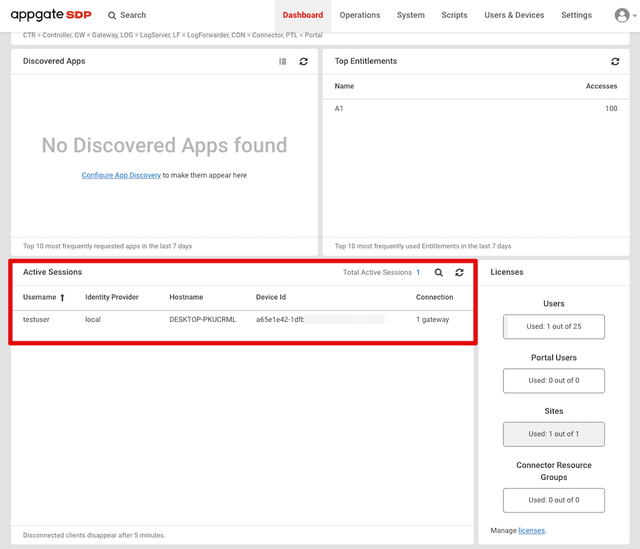Open the Scripts menu

tap(454, 15)
